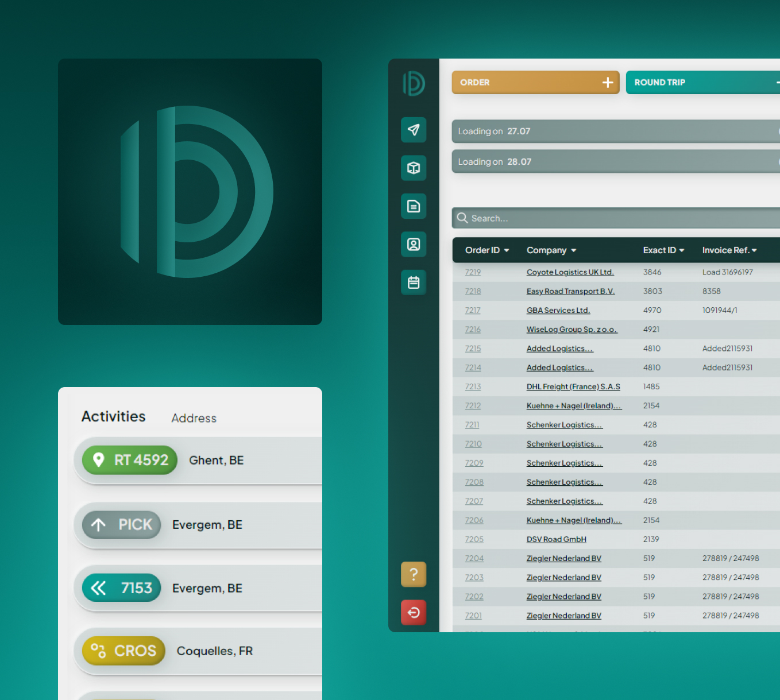This screenshot has height=700, width=780.
Task: Open order 7219 link
Action: coord(473,272)
